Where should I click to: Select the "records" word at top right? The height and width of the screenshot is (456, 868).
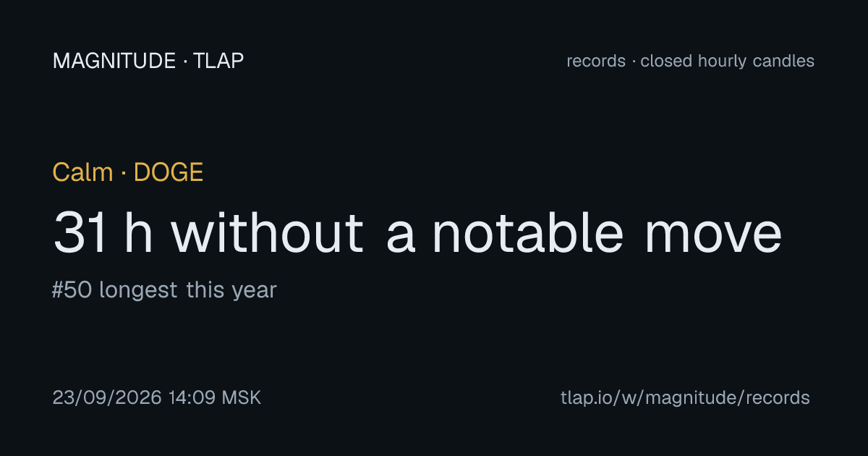[x=596, y=62]
